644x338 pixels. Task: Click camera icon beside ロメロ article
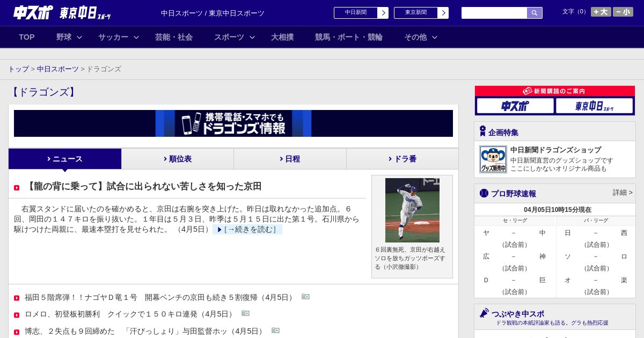click(245, 313)
